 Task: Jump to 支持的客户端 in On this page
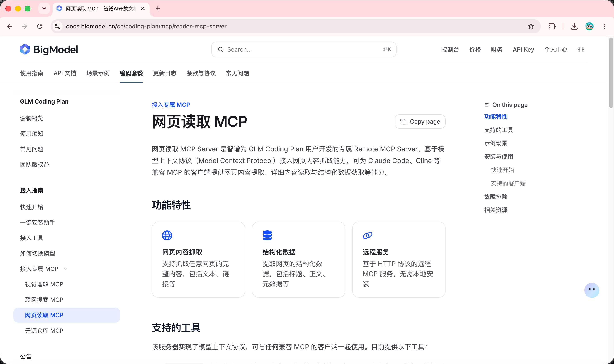(508, 183)
